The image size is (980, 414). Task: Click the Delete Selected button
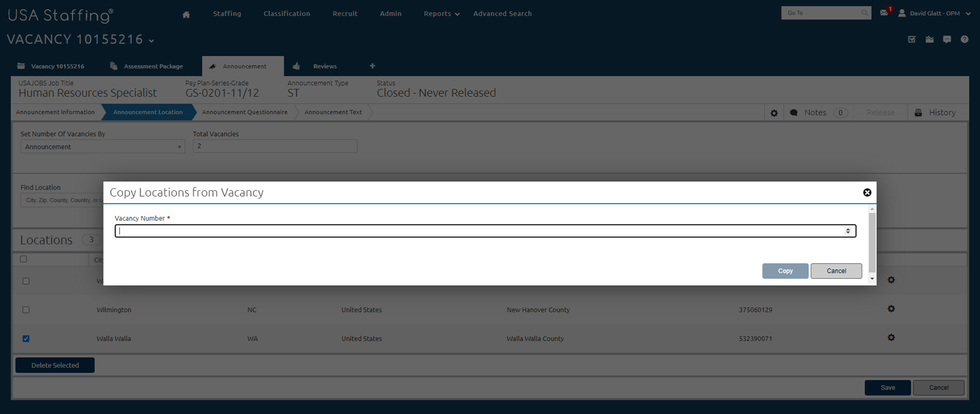click(x=55, y=365)
